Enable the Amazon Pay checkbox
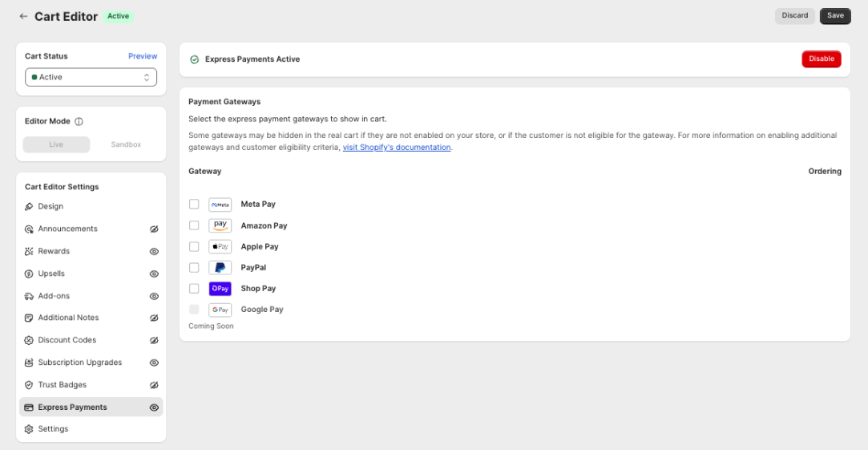 point(194,225)
